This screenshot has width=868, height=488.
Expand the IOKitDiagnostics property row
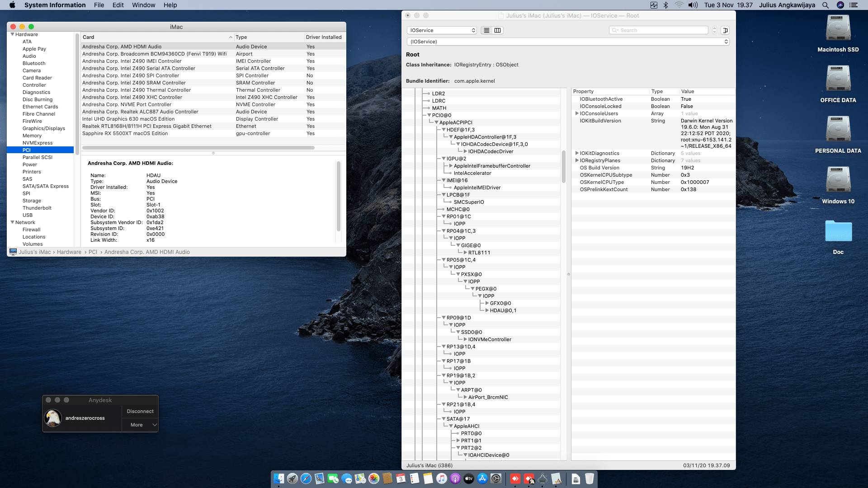pos(577,153)
